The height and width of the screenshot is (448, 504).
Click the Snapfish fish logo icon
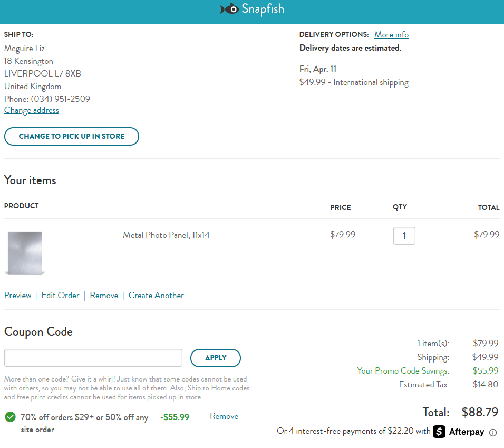(229, 9)
